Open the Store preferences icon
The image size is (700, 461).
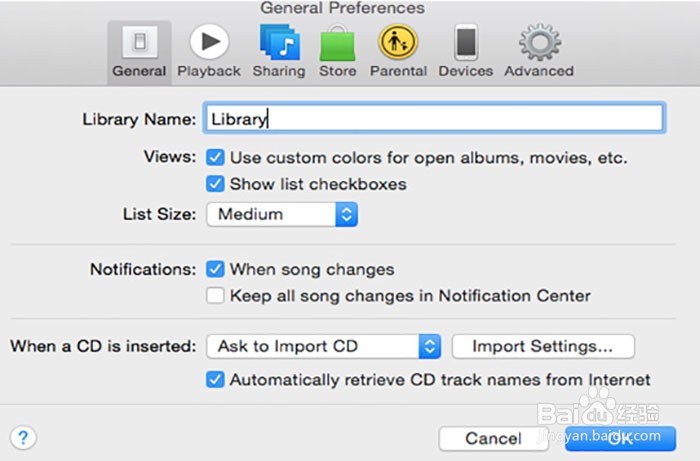point(337,43)
